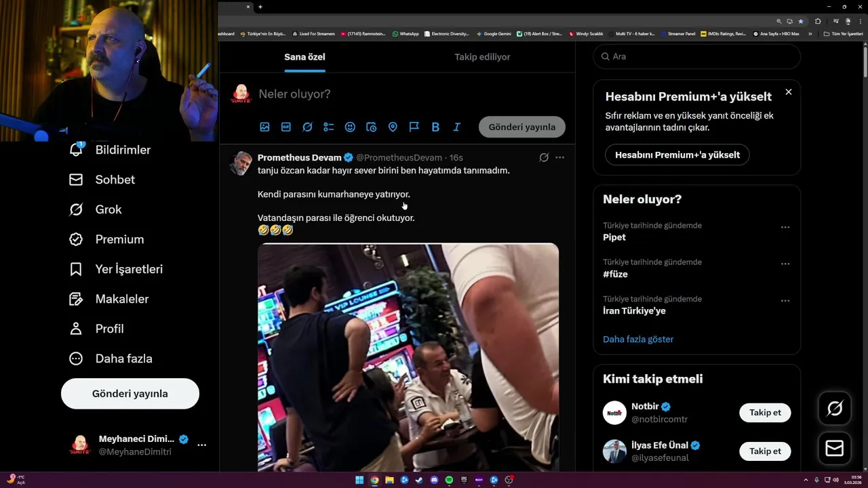Click Gönderi yayınla button in left sidebar
Screen dimensions: 868x488
(x=130, y=394)
